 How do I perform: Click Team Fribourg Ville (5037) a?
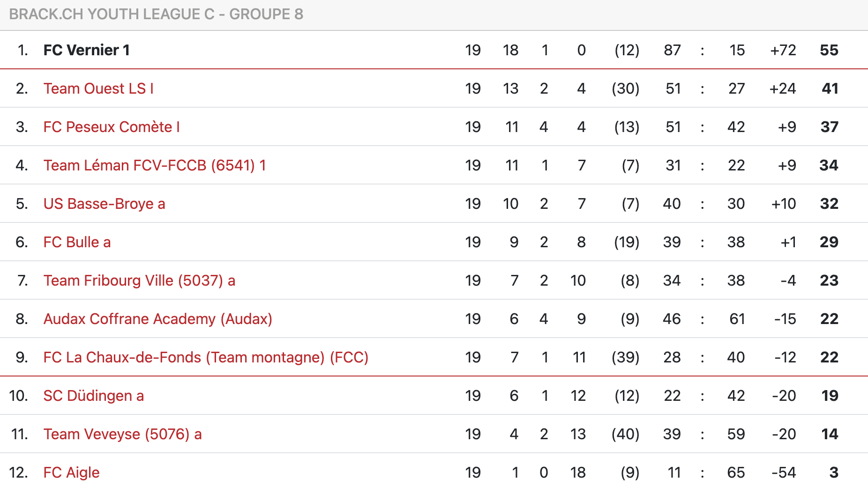pos(139,280)
